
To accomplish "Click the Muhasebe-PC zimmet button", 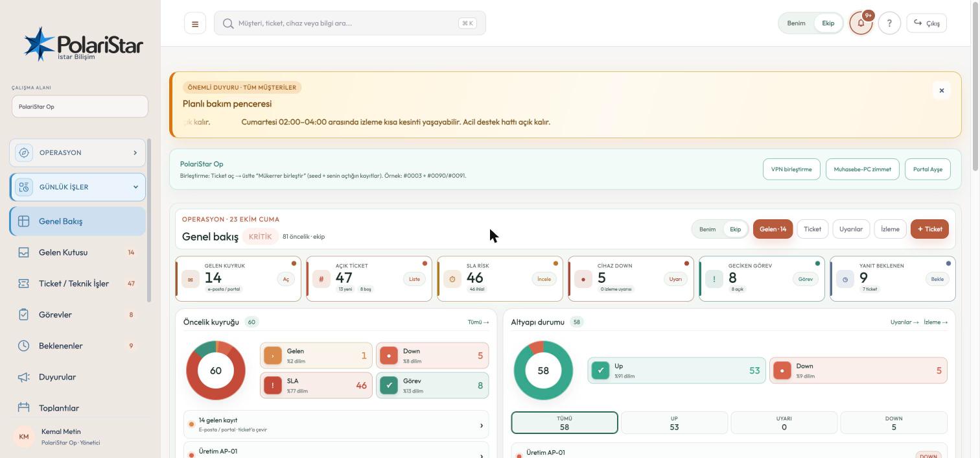I will click(x=862, y=169).
